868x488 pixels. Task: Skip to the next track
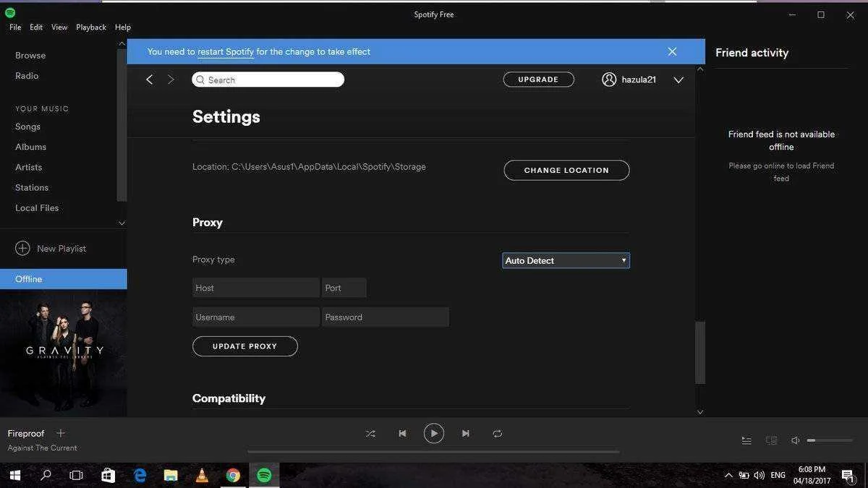[x=466, y=434]
